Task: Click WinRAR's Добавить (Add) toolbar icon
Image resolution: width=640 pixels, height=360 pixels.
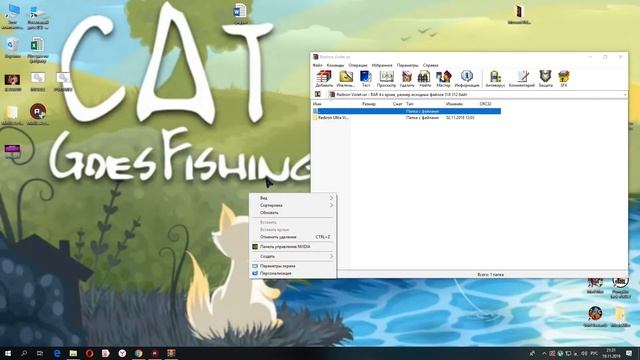Action: 324,78
